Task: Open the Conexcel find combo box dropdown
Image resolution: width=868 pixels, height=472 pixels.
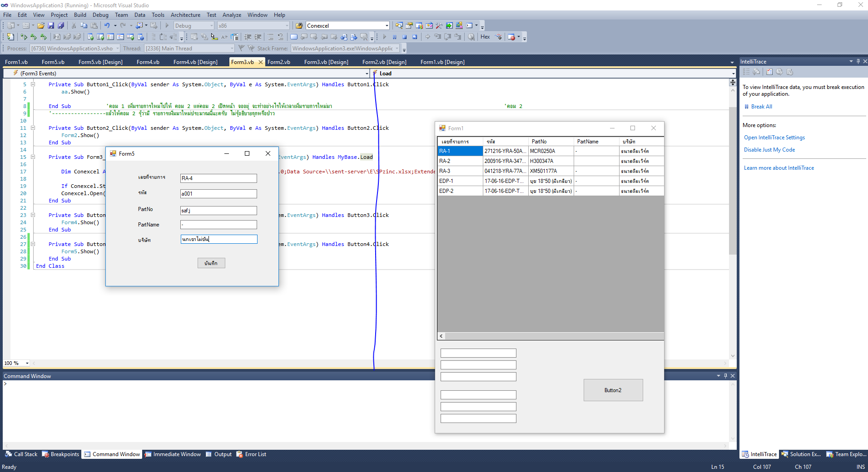Action: (x=387, y=26)
